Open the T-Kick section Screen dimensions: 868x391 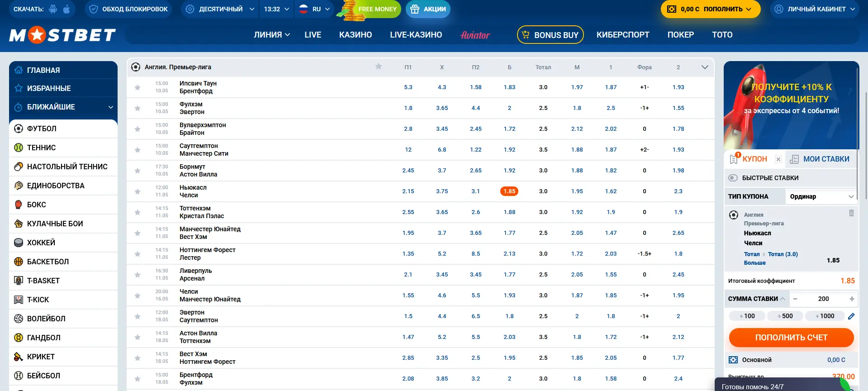point(63,300)
